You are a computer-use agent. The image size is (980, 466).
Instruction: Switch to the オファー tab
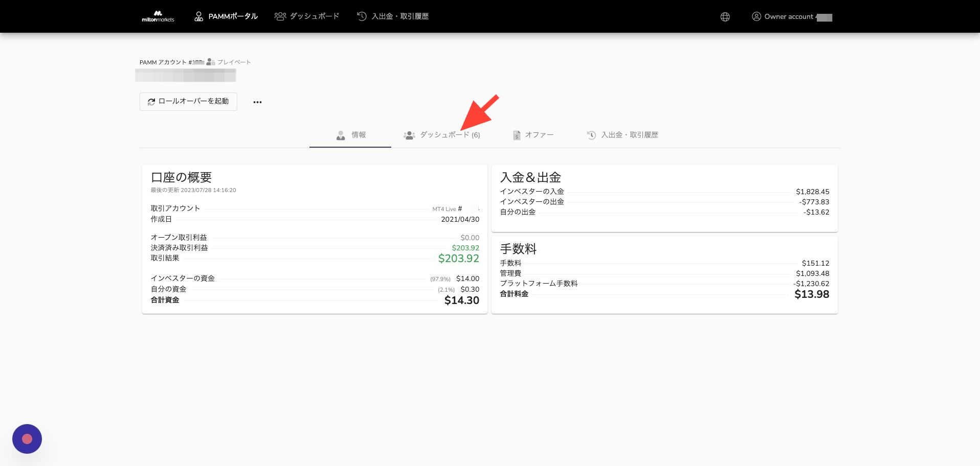pyautogui.click(x=533, y=135)
